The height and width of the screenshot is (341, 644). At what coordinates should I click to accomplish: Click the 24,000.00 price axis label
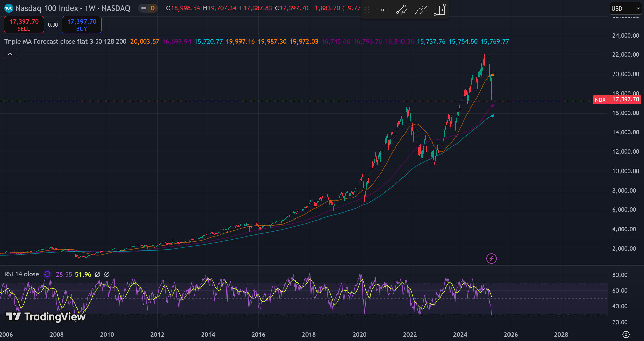[x=626, y=36]
